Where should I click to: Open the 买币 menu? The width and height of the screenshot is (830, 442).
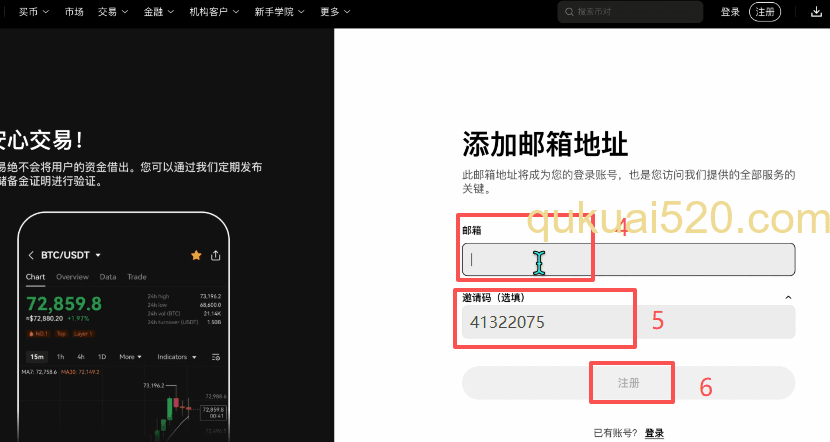click(34, 12)
